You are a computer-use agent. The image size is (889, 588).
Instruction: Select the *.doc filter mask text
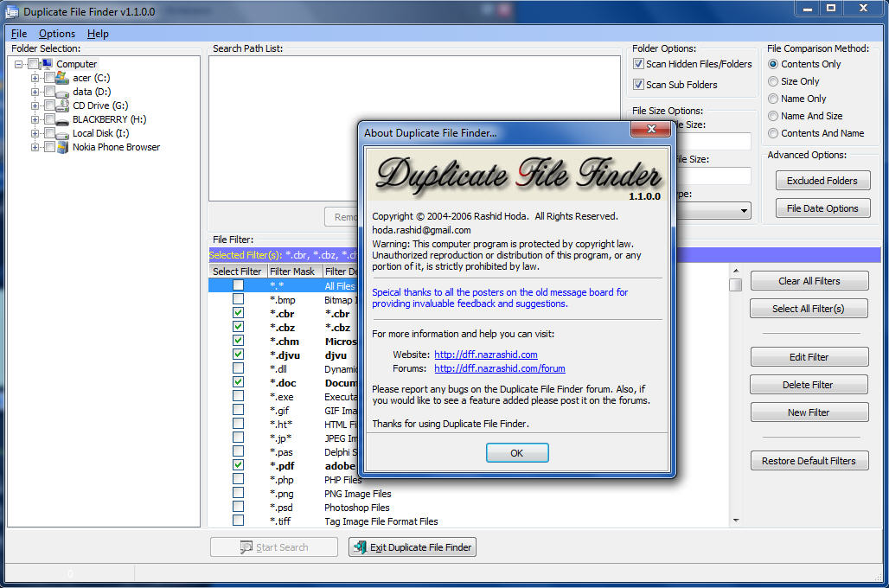click(283, 383)
